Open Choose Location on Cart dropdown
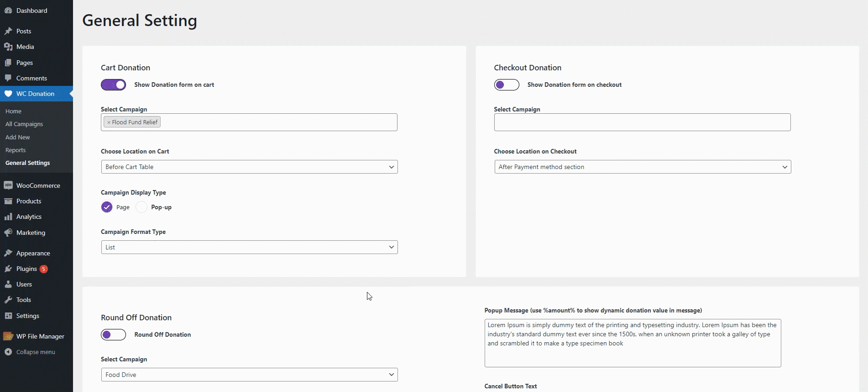This screenshot has height=392, width=868. 249,167
